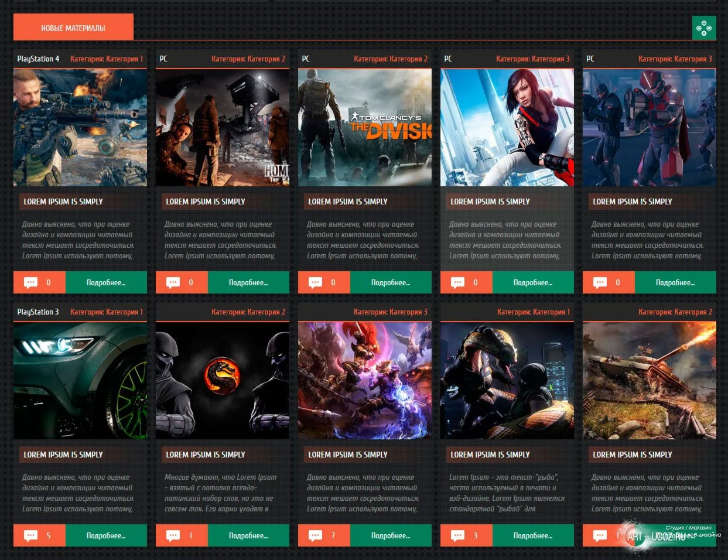Click comment bubble icon on PlayStation 4 card
The height and width of the screenshot is (560, 728).
pos(31,283)
